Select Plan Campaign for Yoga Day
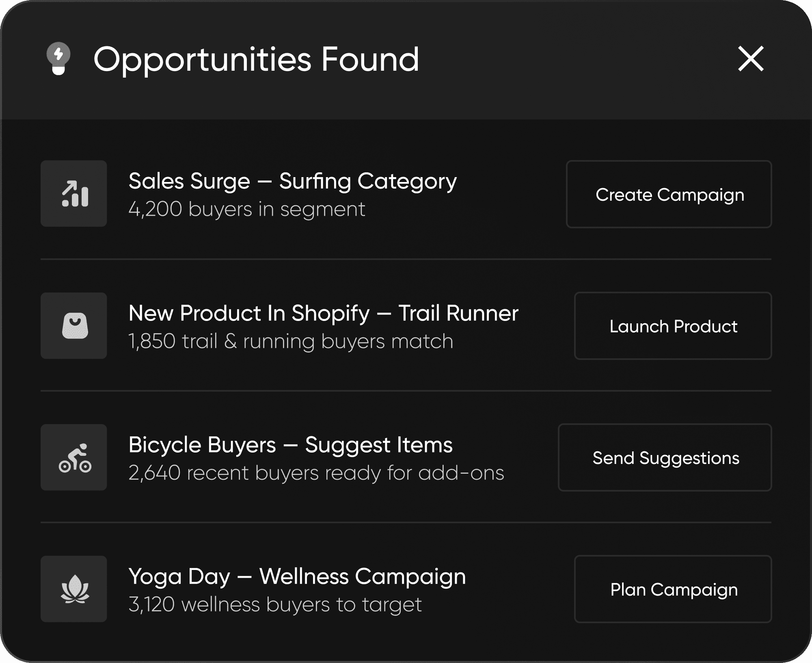Image resolution: width=812 pixels, height=663 pixels. [x=673, y=589]
